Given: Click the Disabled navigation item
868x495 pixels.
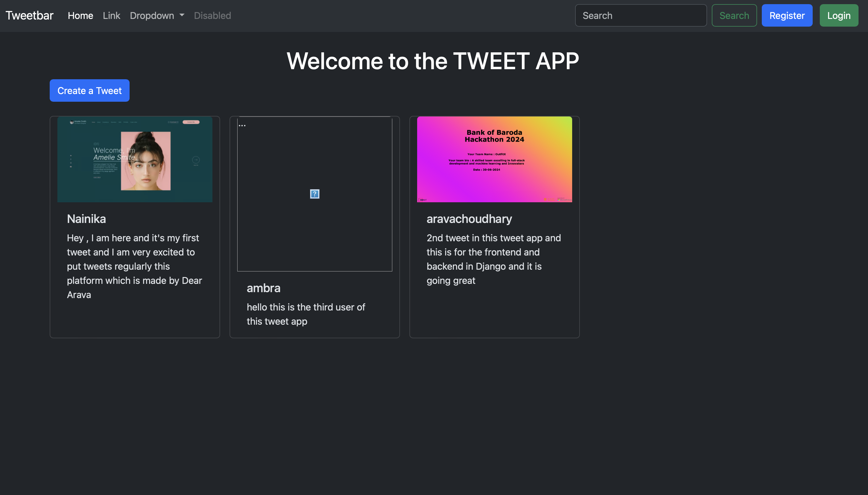Looking at the screenshot, I should point(212,15).
